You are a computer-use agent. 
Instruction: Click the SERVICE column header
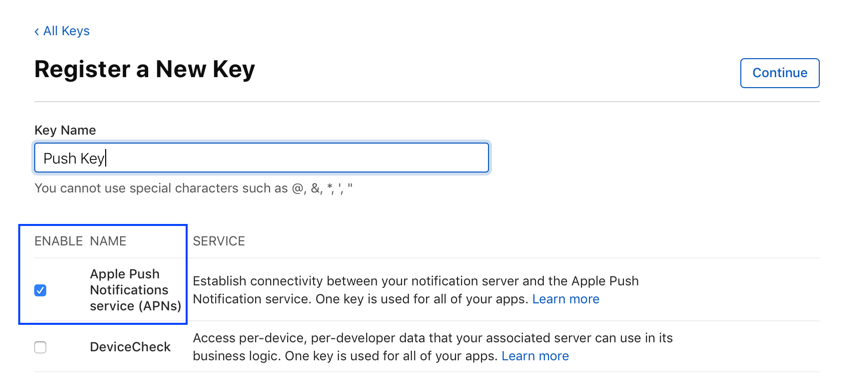pos(219,241)
